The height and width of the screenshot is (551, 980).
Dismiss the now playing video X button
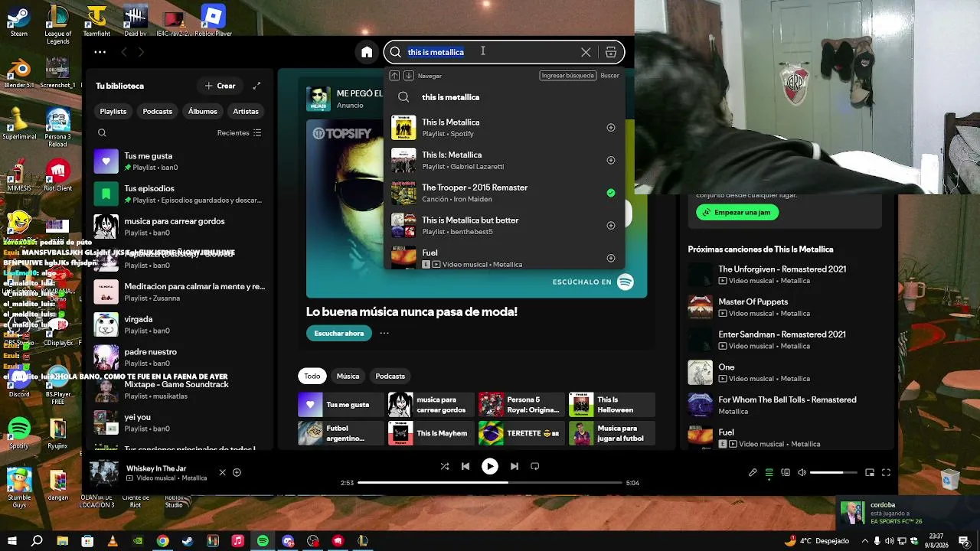point(223,472)
